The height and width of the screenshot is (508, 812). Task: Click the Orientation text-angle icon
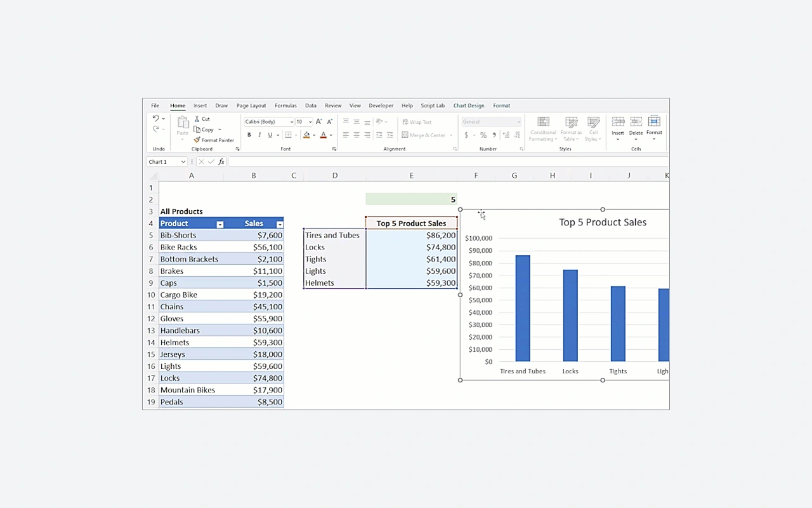[379, 121]
